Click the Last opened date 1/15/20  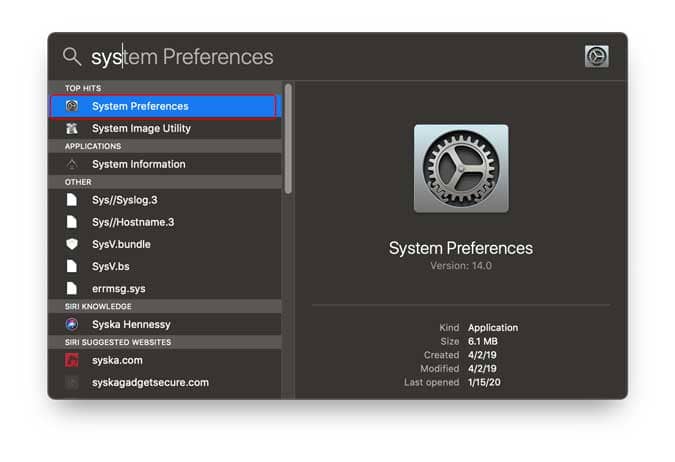484,382
